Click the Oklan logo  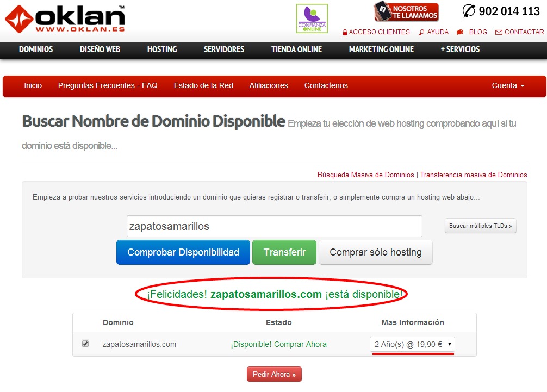tap(65, 19)
